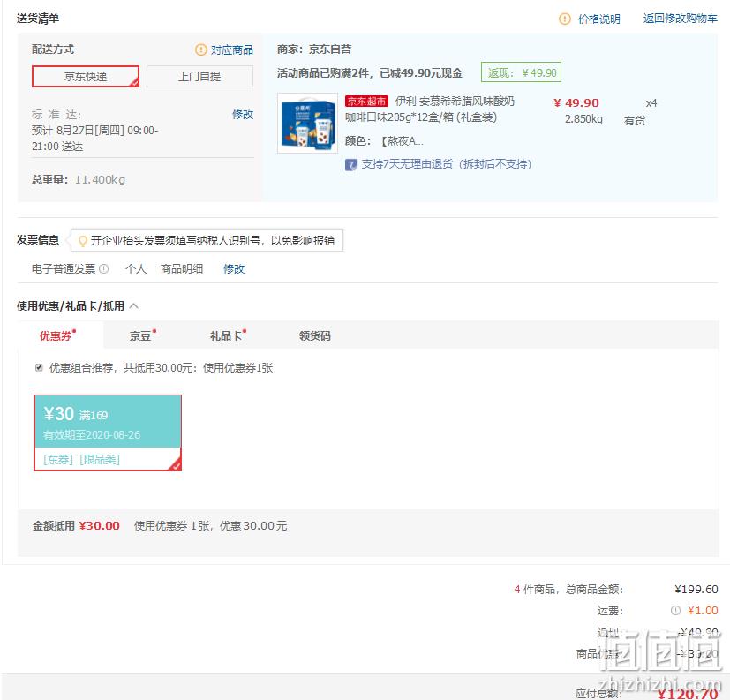Select 京东快递 delivery method
This screenshot has width=730, height=700.
click(86, 76)
